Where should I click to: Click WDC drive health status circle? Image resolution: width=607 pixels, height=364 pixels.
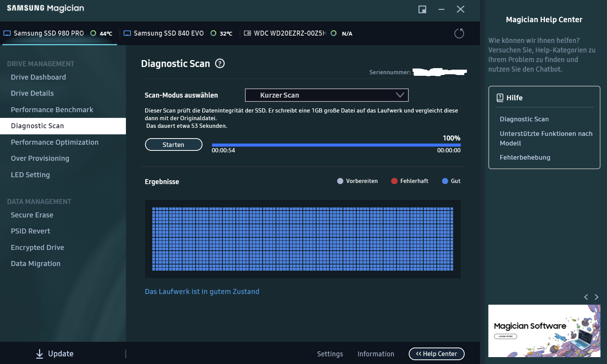333,33
